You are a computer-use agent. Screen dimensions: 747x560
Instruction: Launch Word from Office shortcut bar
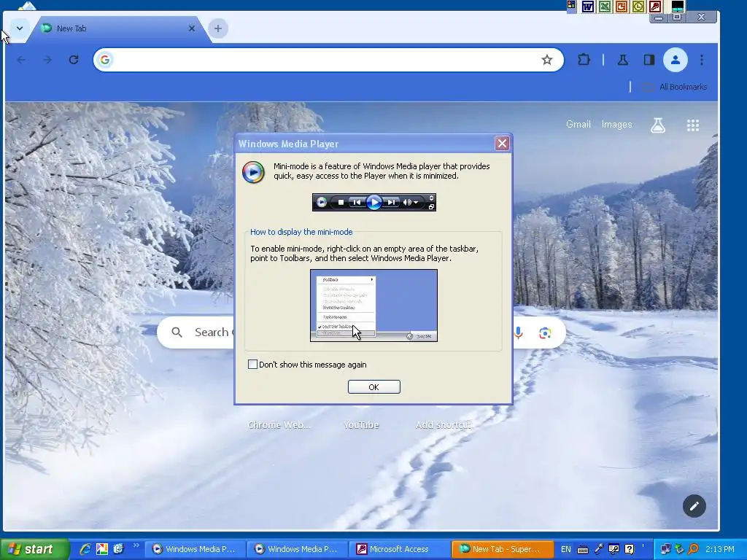(588, 7)
